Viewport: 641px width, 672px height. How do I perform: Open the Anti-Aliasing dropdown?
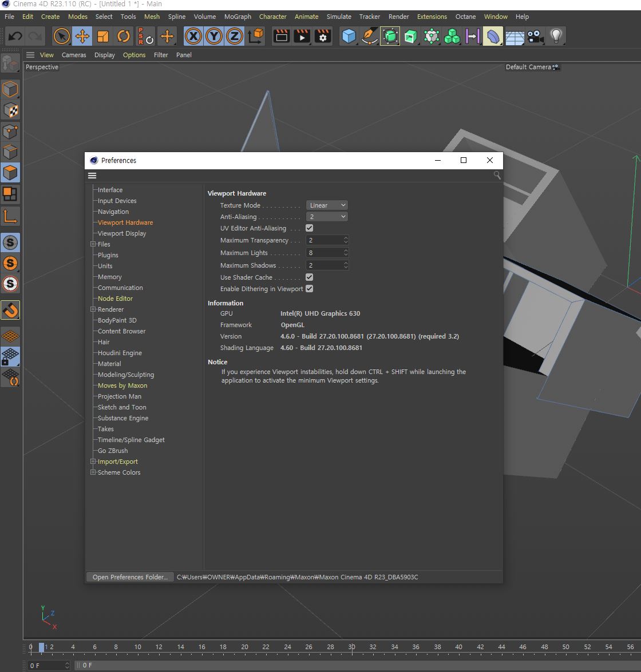click(327, 217)
